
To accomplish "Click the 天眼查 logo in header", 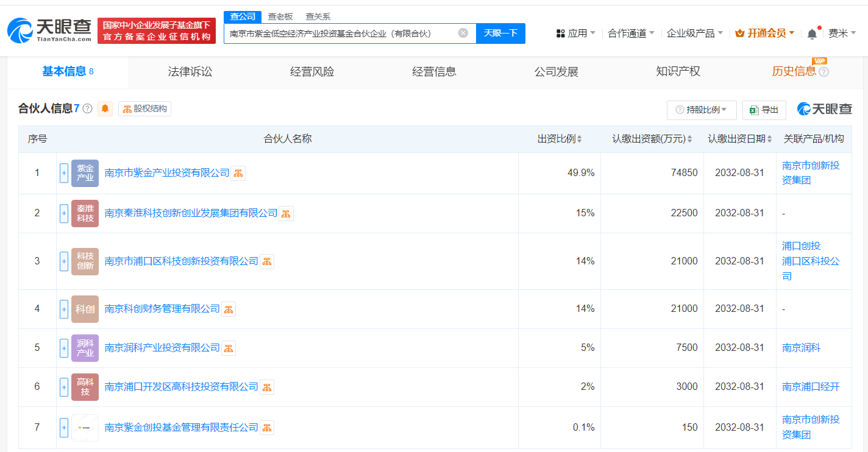I will [50, 30].
